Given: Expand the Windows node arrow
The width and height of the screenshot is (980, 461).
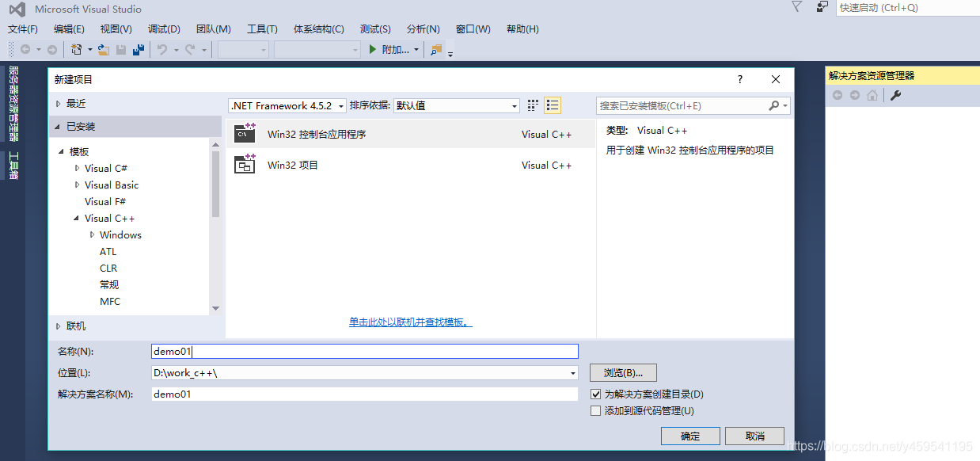Looking at the screenshot, I should (x=92, y=234).
